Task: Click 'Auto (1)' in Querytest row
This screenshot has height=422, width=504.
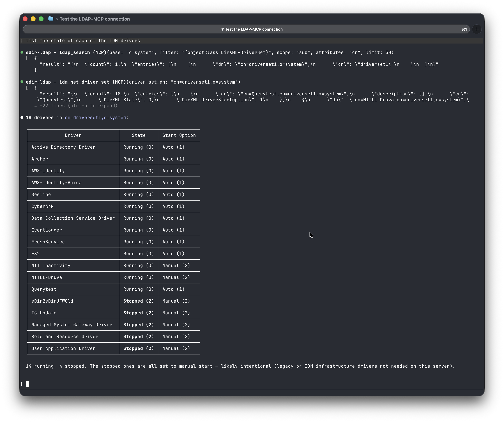Action: [x=173, y=289]
